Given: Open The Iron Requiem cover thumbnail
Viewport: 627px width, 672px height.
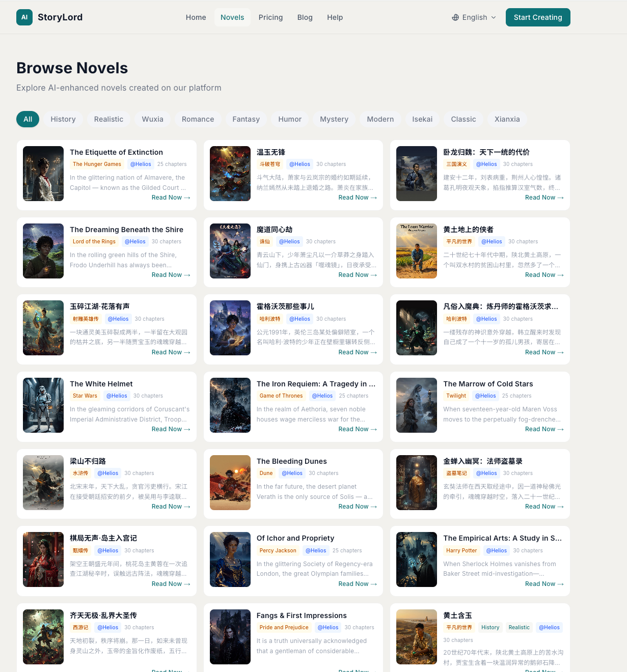Looking at the screenshot, I should point(230,405).
